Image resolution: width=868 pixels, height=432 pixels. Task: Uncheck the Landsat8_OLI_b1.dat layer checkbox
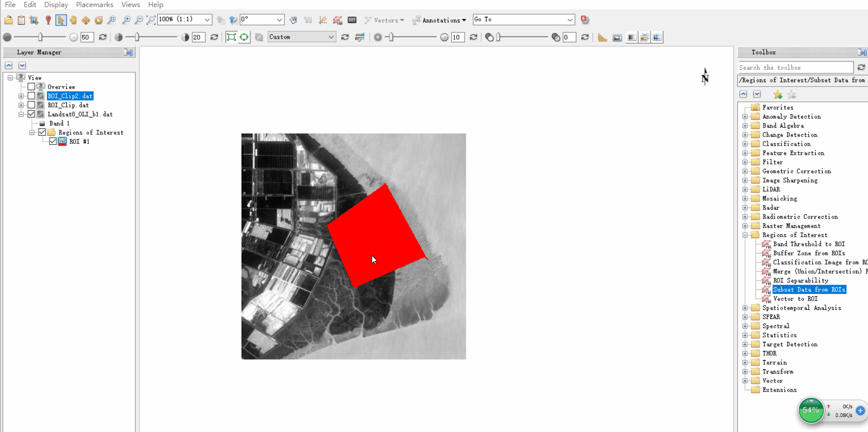pos(31,114)
